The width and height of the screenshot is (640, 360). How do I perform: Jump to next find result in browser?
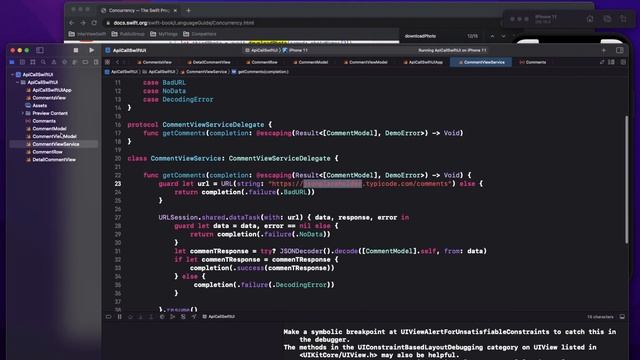click(x=503, y=36)
